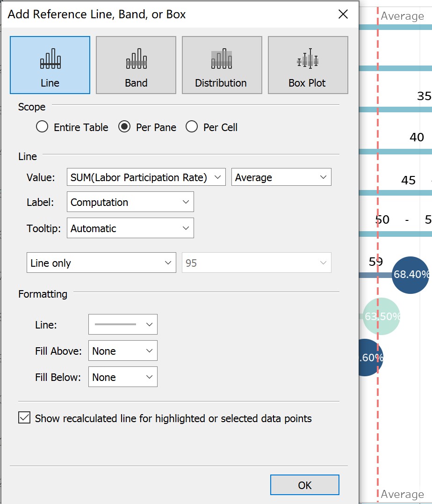This screenshot has height=504, width=432.
Task: Open the Line formatting style picker
Action: (122, 324)
